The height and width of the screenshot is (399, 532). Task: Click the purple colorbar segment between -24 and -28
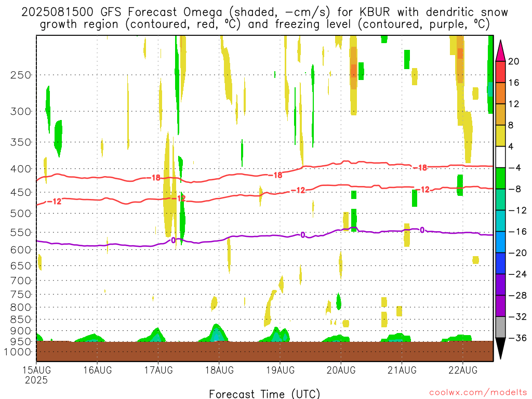coord(500,284)
